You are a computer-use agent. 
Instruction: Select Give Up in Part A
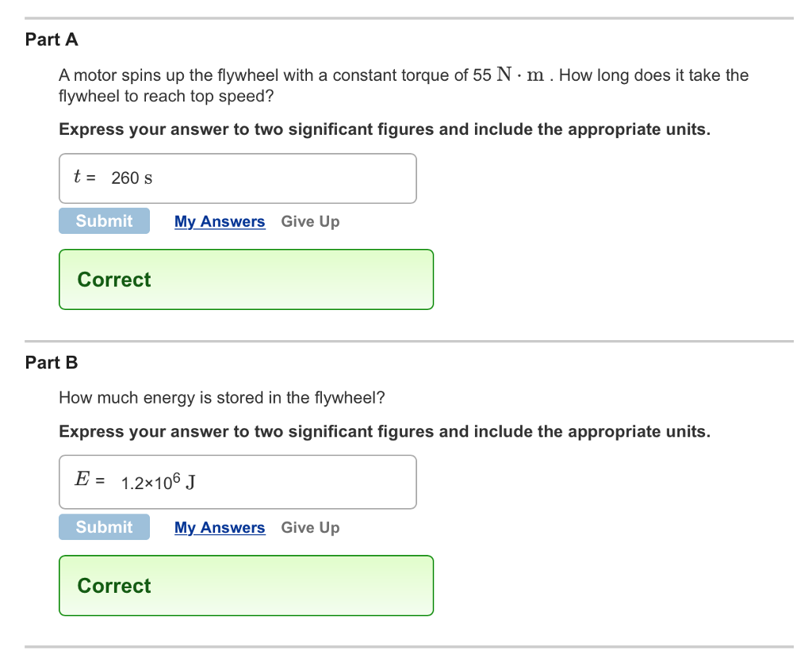pos(310,222)
